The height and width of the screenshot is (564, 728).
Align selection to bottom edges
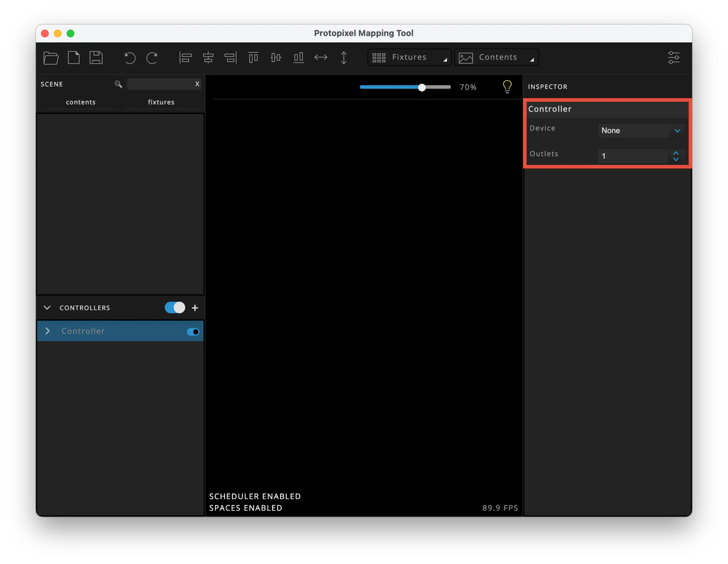299,58
